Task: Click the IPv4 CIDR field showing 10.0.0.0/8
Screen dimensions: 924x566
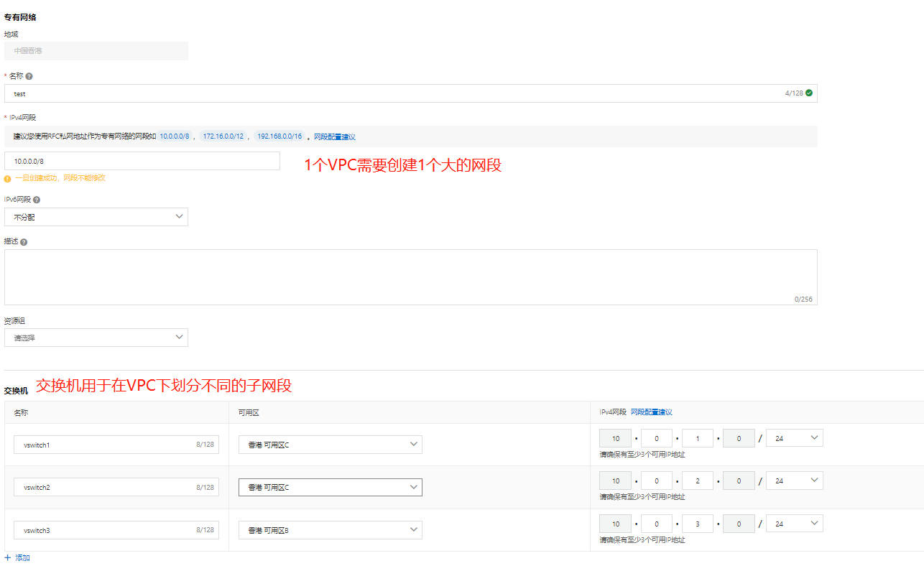Action: (x=142, y=161)
